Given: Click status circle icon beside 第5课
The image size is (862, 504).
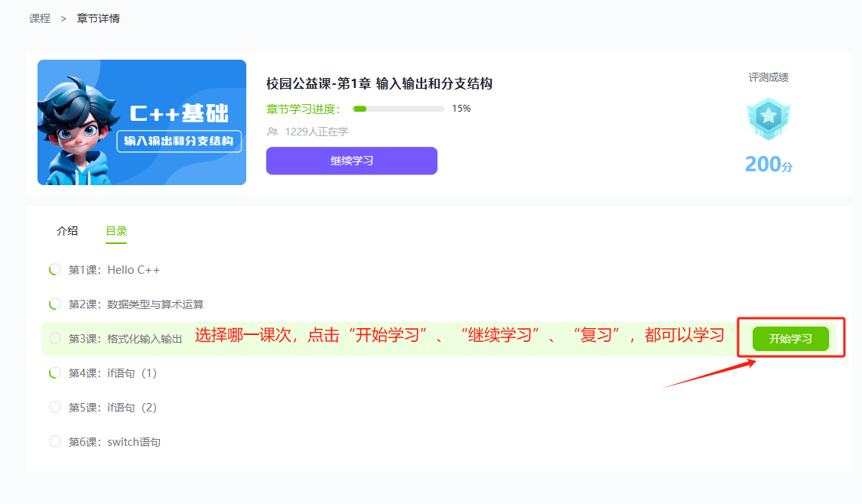Looking at the screenshot, I should [54, 407].
